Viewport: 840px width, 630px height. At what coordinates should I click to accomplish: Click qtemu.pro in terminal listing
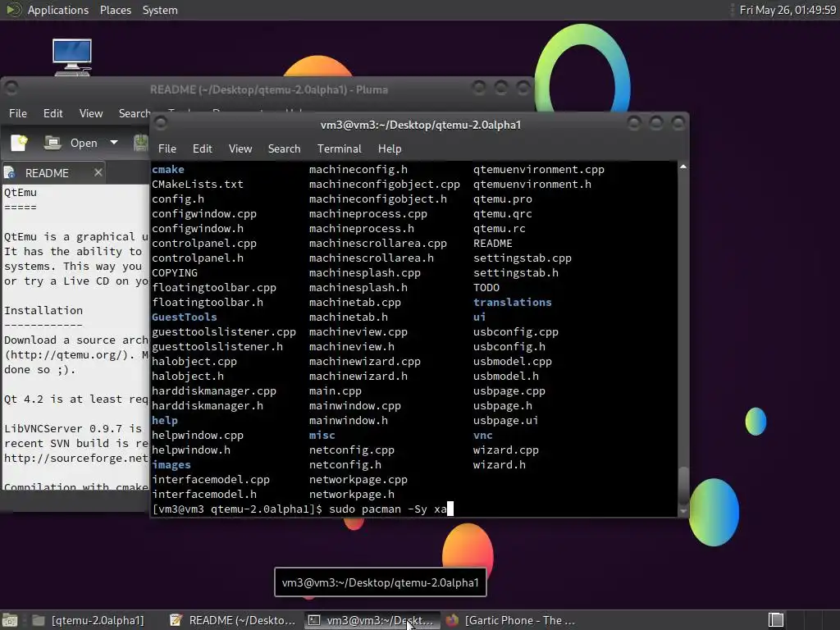(x=503, y=199)
